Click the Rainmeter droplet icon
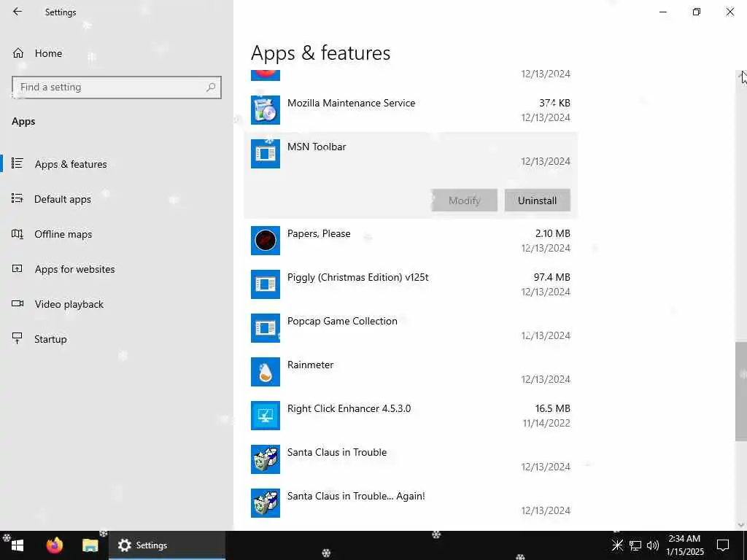This screenshot has height=560, width=747. tap(266, 372)
